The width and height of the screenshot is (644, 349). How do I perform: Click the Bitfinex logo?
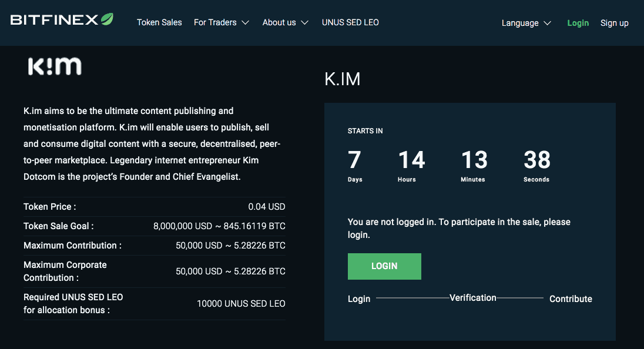coord(62,19)
